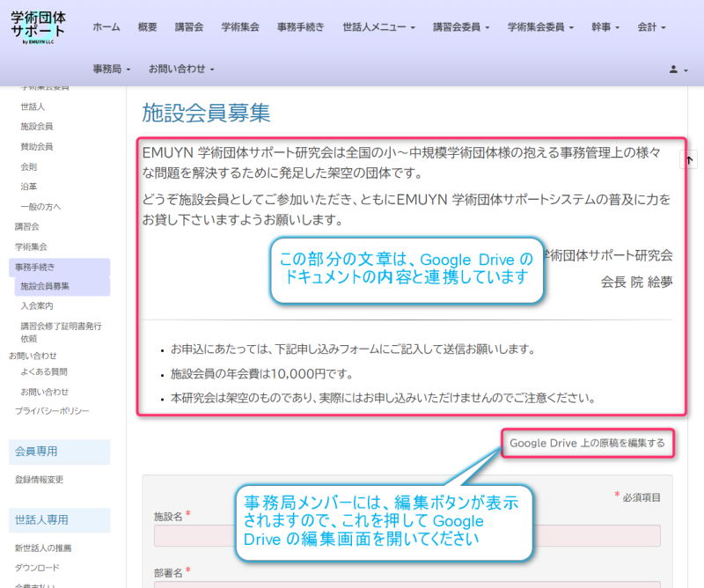Screen dimensions: 704x588
Task: Go to ホーム in the top navigation
Action: coord(106,27)
